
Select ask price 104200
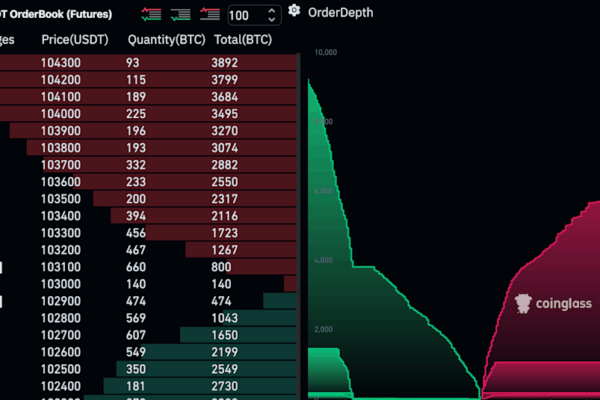61,80
